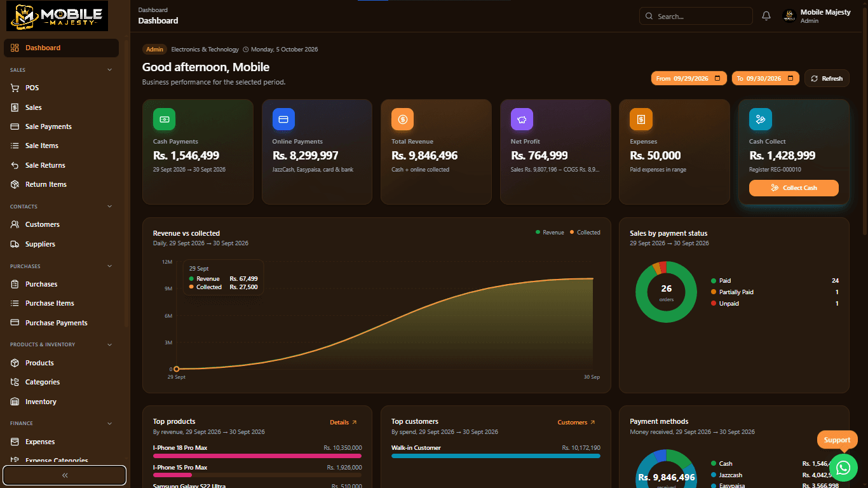
Task: Open Purchase Payments page
Action: click(x=61, y=323)
